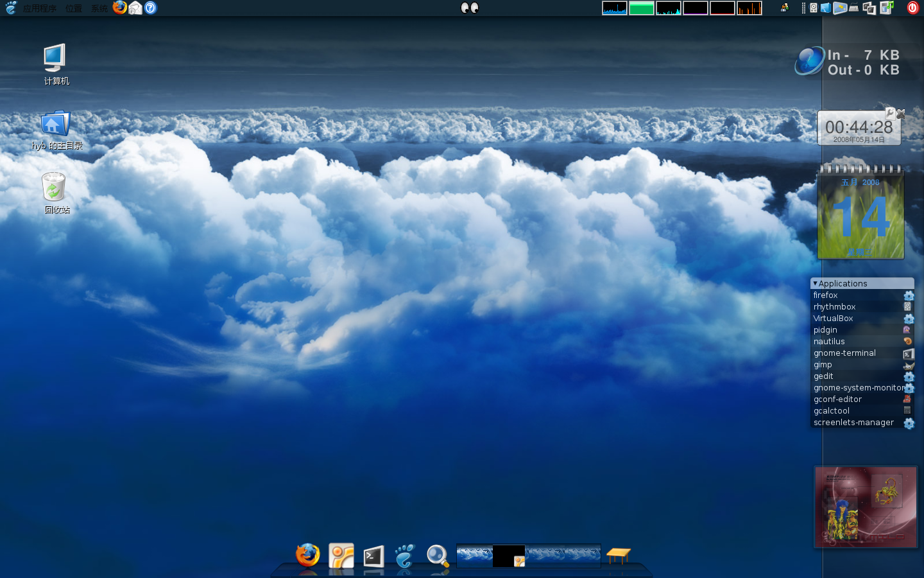924x578 pixels.
Task: Click the rolling eyes applet in top panel
Action: [470, 8]
